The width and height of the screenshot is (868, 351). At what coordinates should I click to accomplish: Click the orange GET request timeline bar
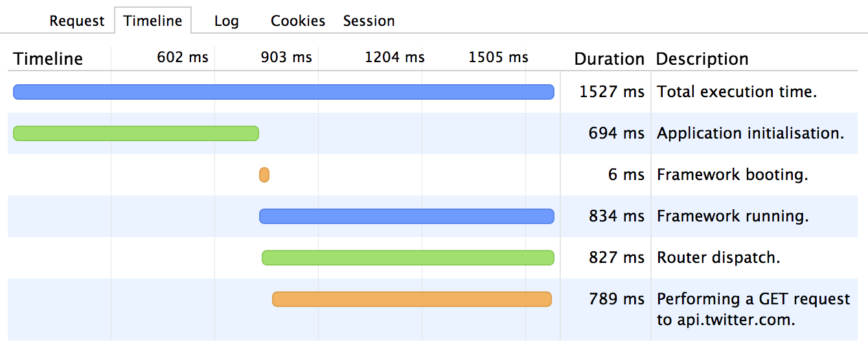pos(412,299)
